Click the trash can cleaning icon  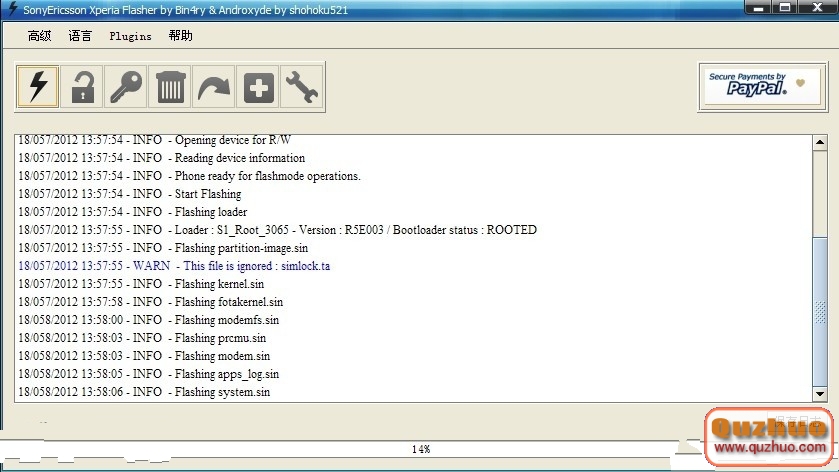170,87
